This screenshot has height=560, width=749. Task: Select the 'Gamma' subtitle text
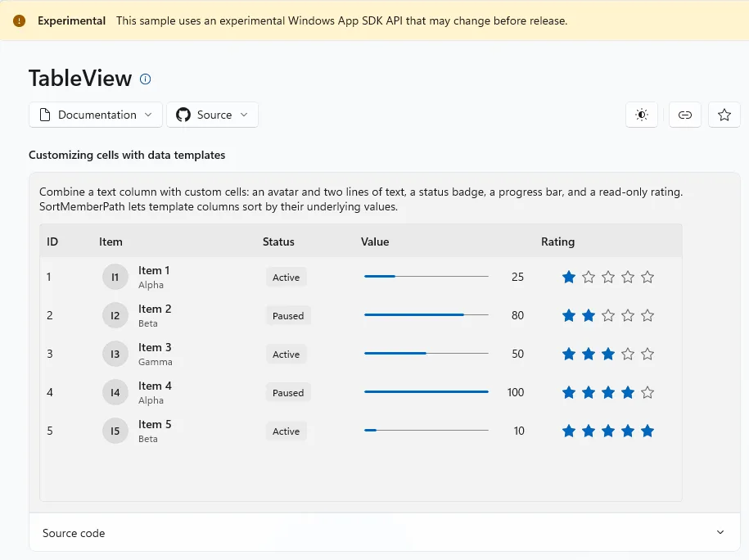point(156,362)
